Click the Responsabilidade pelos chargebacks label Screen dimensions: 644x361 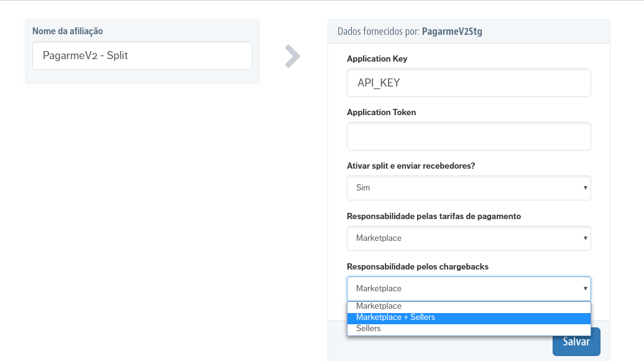pyautogui.click(x=417, y=266)
